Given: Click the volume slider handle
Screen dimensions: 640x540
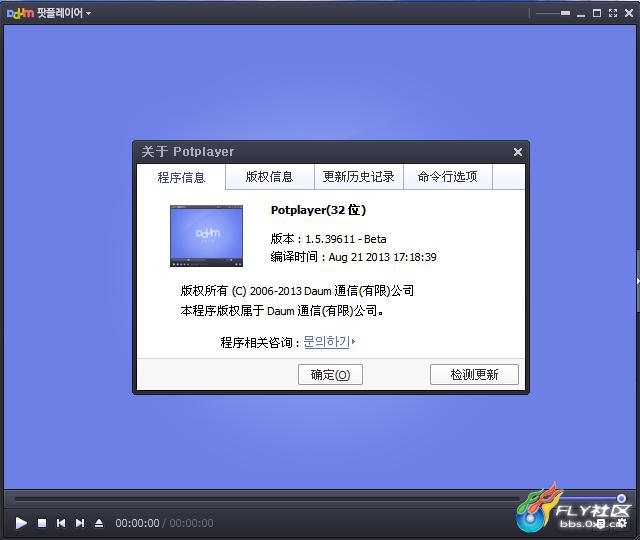Looking at the screenshot, I should 621,498.
